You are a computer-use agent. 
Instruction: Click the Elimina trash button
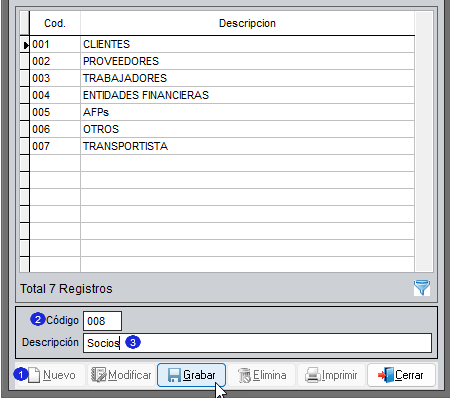[262, 375]
